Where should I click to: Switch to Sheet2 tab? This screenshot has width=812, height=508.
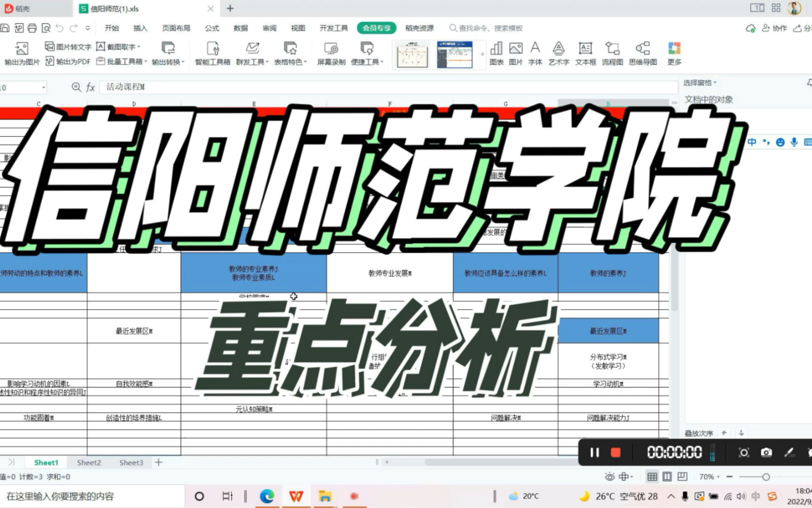point(89,462)
